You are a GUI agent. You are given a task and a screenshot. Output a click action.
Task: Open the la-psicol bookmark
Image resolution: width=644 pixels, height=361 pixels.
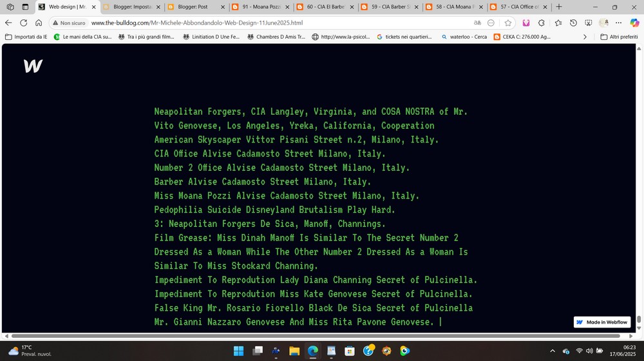(x=341, y=37)
